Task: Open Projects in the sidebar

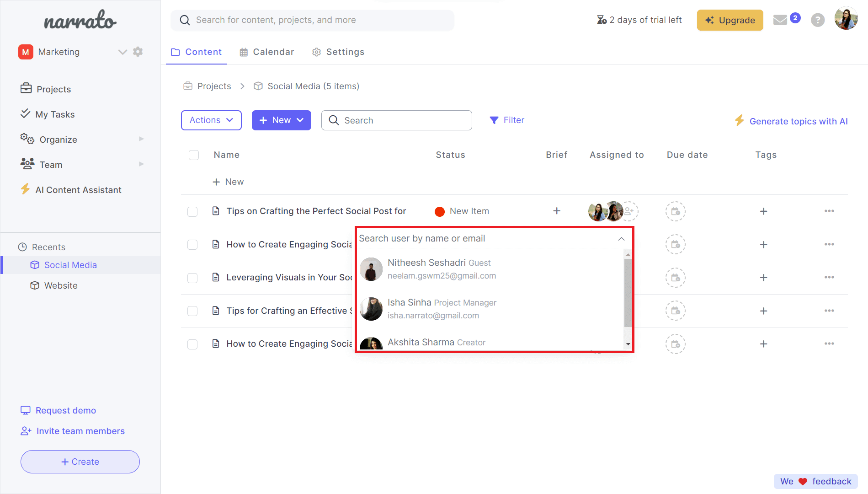Action: click(46, 89)
